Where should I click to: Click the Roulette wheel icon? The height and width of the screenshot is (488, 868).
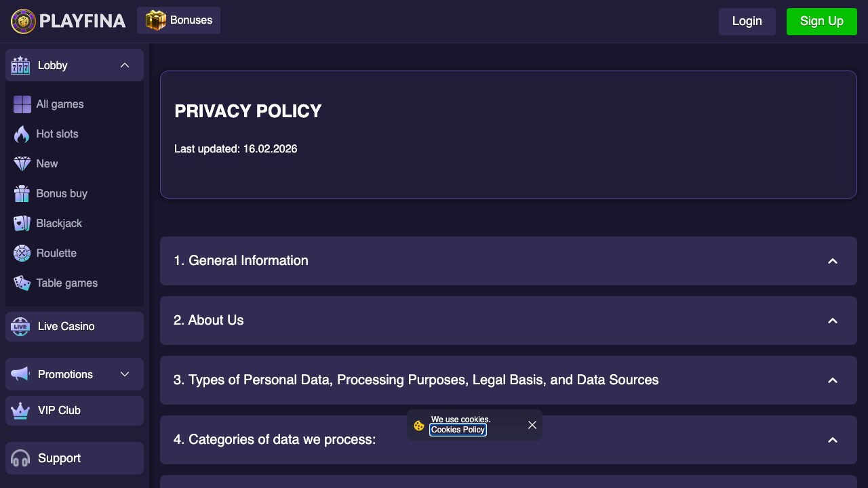click(22, 253)
